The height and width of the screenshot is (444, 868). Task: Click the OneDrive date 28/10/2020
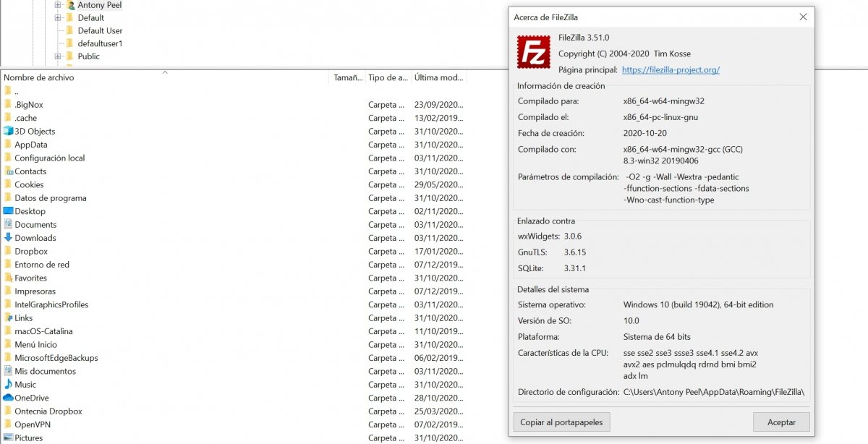coord(439,398)
